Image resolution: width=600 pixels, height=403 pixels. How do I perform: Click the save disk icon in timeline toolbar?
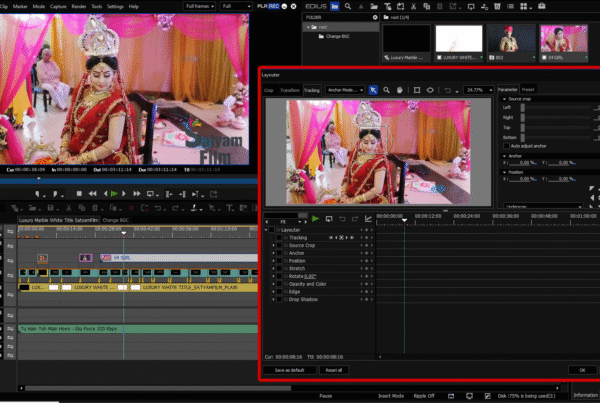click(50, 208)
